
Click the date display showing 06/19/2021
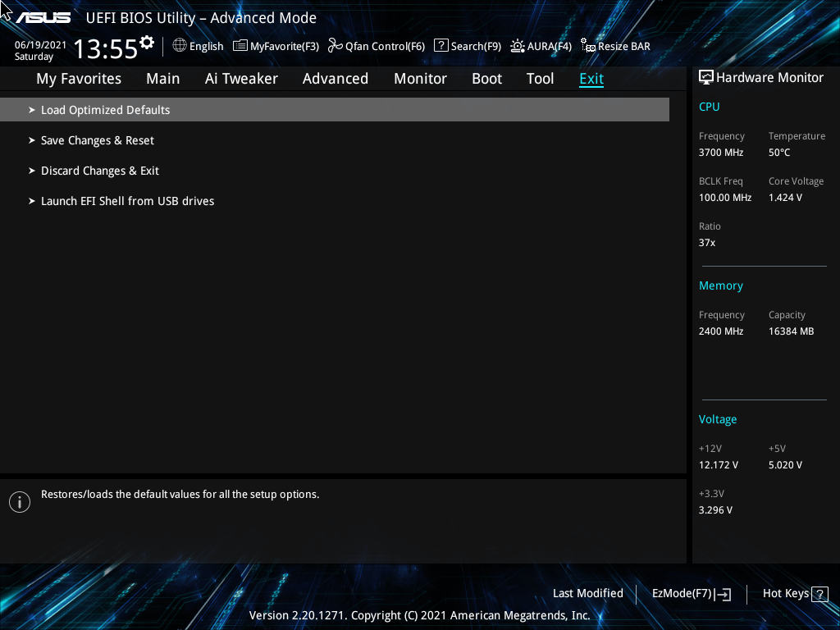click(x=39, y=45)
